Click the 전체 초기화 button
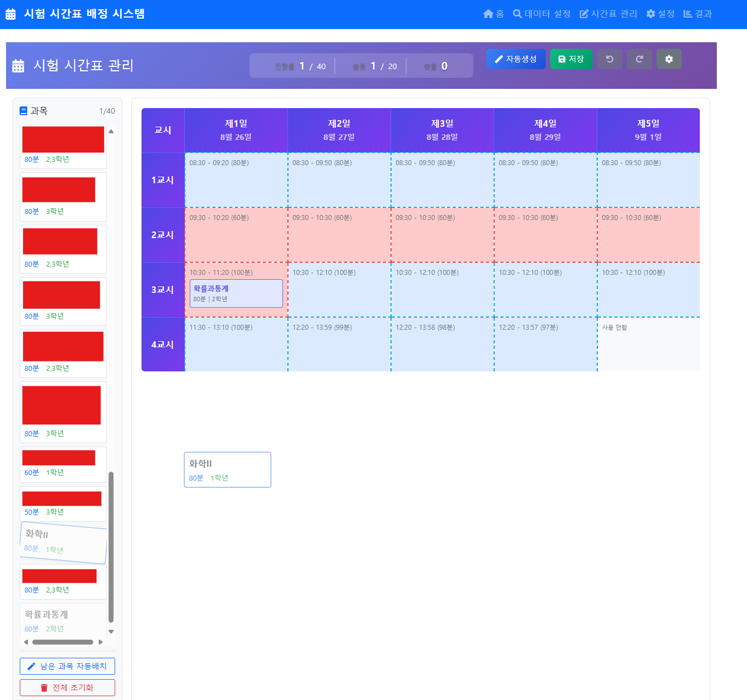The image size is (747, 700). tap(67, 687)
